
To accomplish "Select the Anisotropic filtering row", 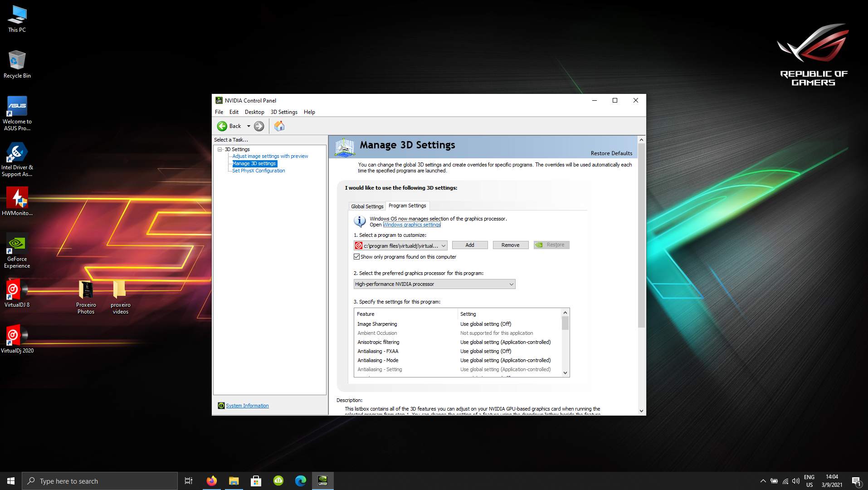I will tap(458, 342).
